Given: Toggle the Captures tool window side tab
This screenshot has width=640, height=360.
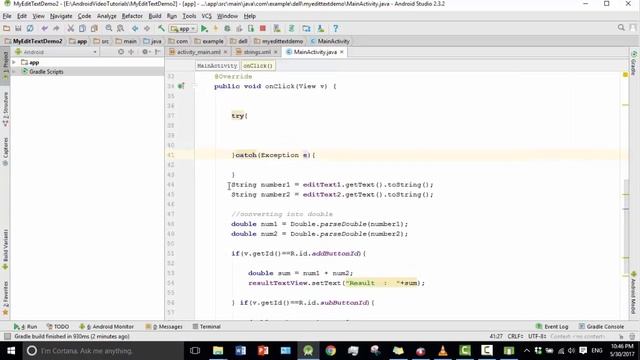Looking at the screenshot, I should tap(5, 151).
